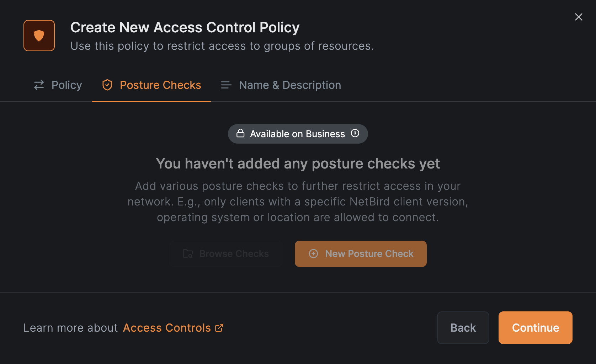Viewport: 596px width, 364px height.
Task: Click the folder search icon on Browse Checks
Action: (188, 254)
